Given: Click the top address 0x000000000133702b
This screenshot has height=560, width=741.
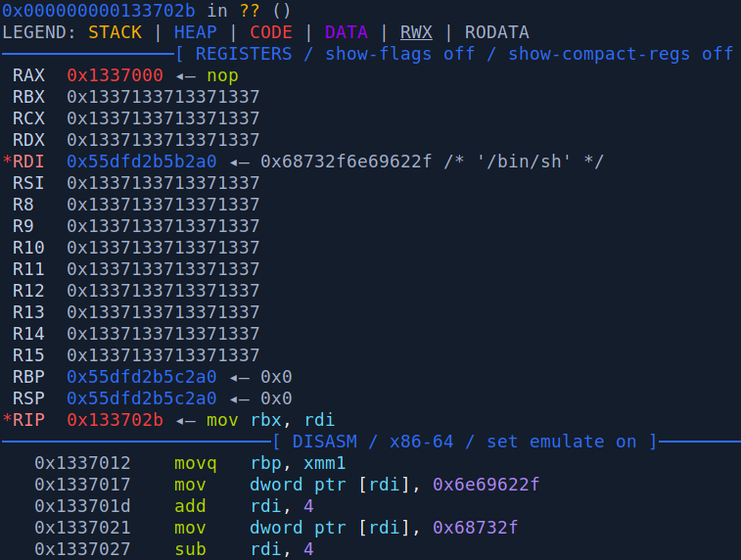Looking at the screenshot, I should point(97,11).
